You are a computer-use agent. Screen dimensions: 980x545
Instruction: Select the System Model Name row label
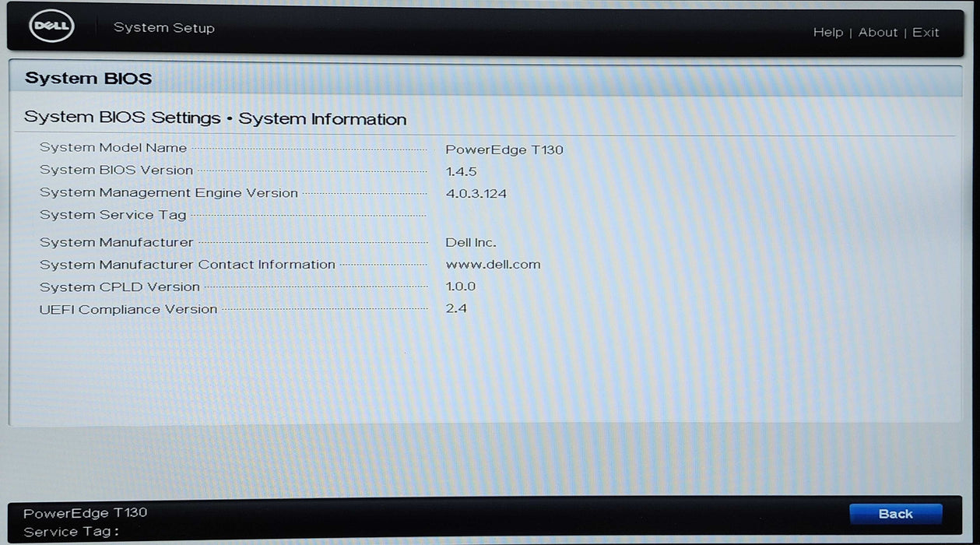click(x=113, y=148)
